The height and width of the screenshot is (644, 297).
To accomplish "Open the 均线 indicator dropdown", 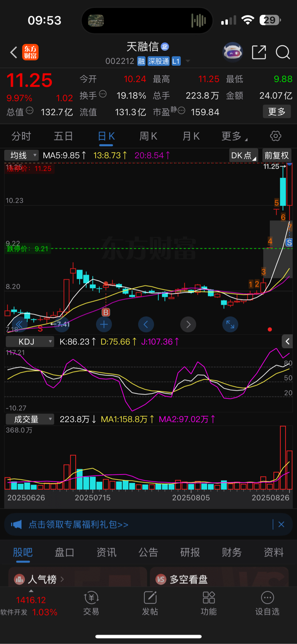I will [21, 155].
